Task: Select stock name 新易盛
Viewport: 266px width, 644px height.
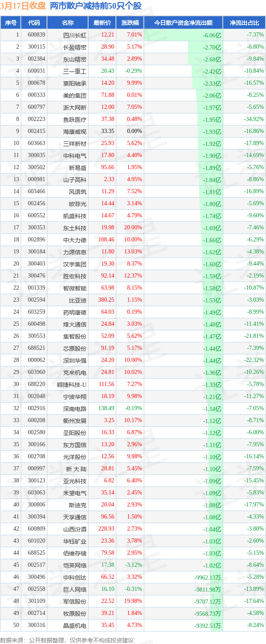Action: pos(78,167)
